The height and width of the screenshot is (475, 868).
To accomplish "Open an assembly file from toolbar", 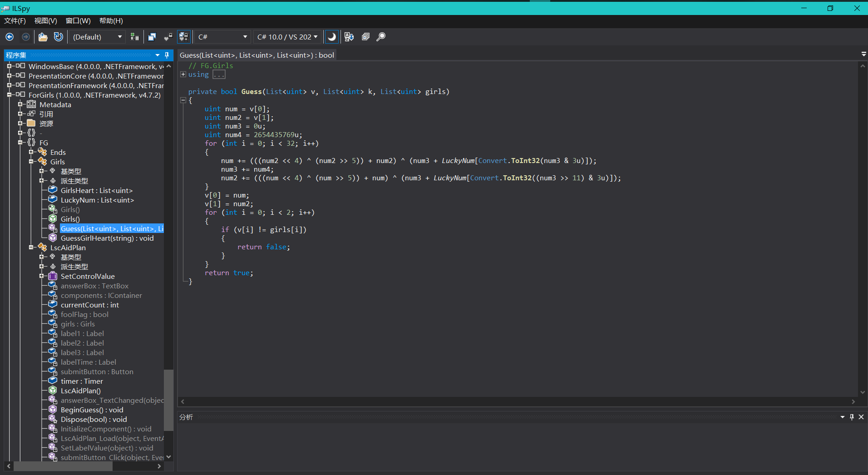I will (43, 37).
